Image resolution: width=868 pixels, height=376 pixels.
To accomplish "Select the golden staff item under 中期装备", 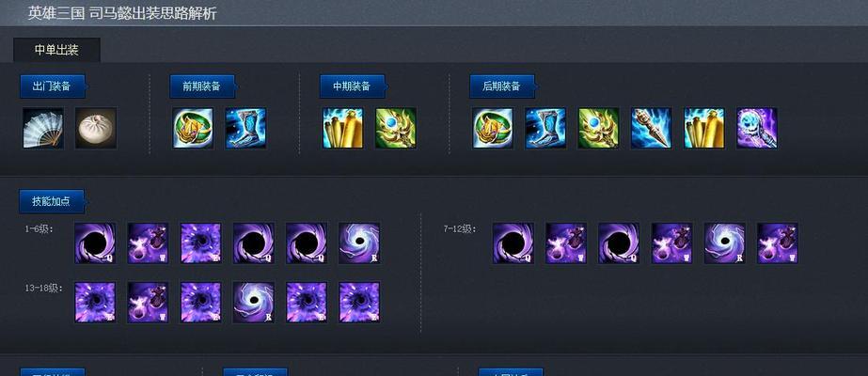I will click(396, 128).
